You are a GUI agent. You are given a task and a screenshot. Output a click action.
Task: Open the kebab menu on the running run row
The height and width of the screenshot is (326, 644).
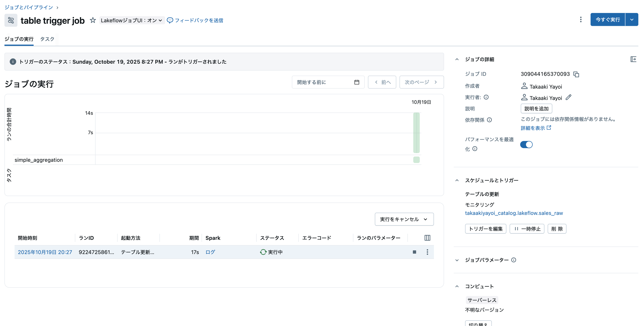427,252
